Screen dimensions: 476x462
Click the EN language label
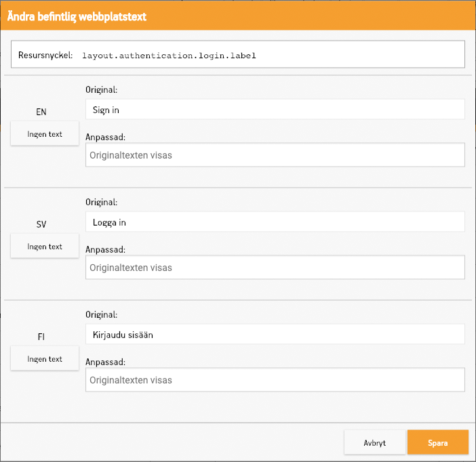pos(41,112)
